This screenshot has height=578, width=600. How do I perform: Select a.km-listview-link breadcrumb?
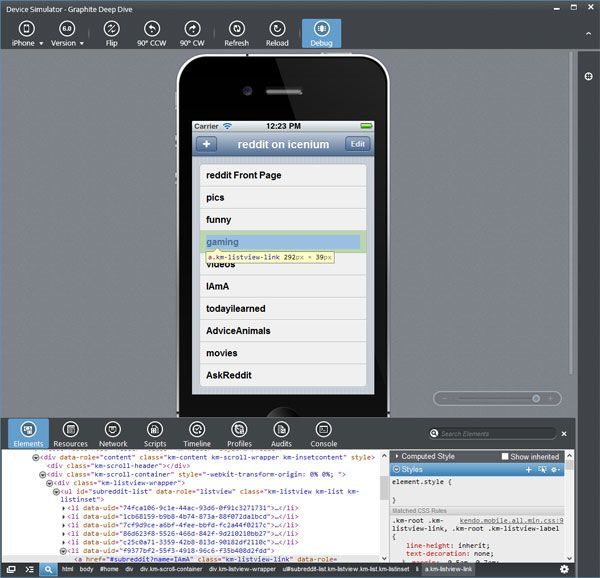click(448, 569)
